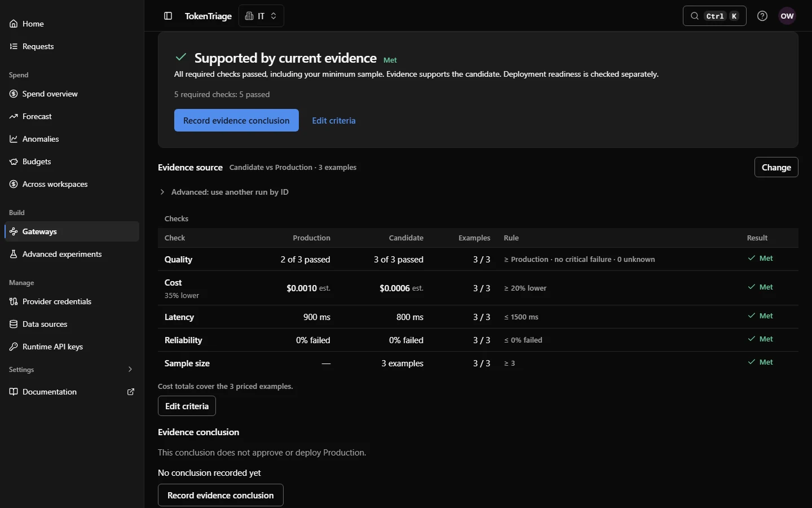The image size is (812, 508).
Task: Click the Home icon in sidebar
Action: click(14, 24)
